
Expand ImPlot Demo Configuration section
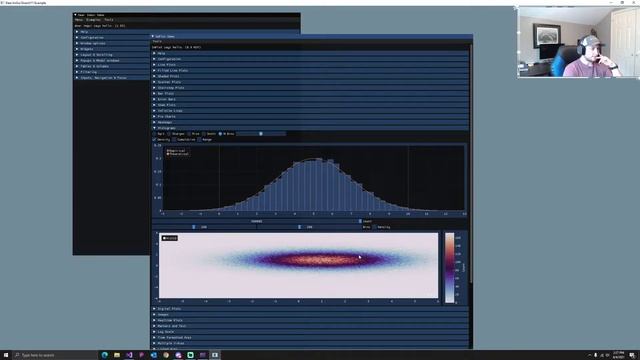311,59
